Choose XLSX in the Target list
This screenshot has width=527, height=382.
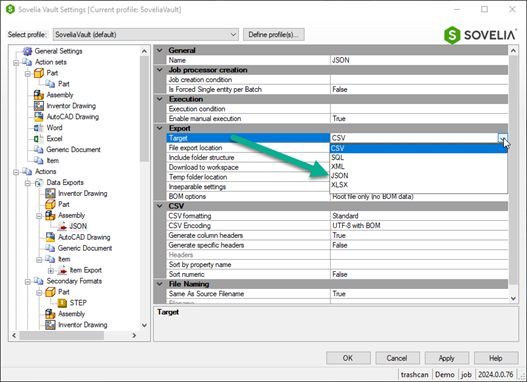point(418,185)
